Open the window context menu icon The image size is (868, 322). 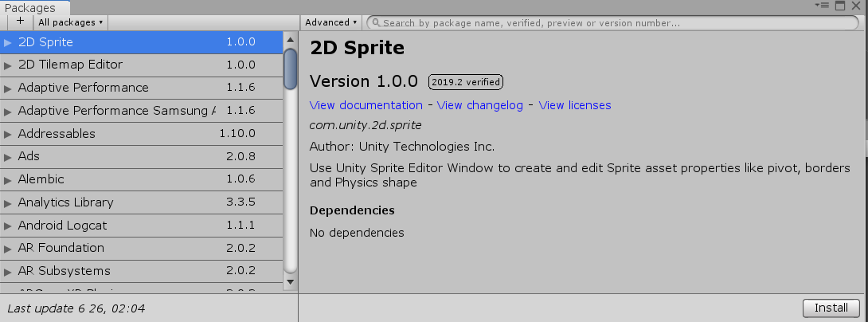[821, 6]
